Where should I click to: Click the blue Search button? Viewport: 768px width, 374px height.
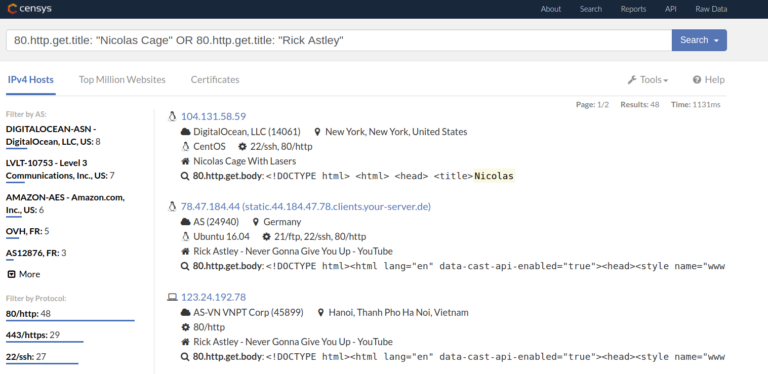point(699,40)
